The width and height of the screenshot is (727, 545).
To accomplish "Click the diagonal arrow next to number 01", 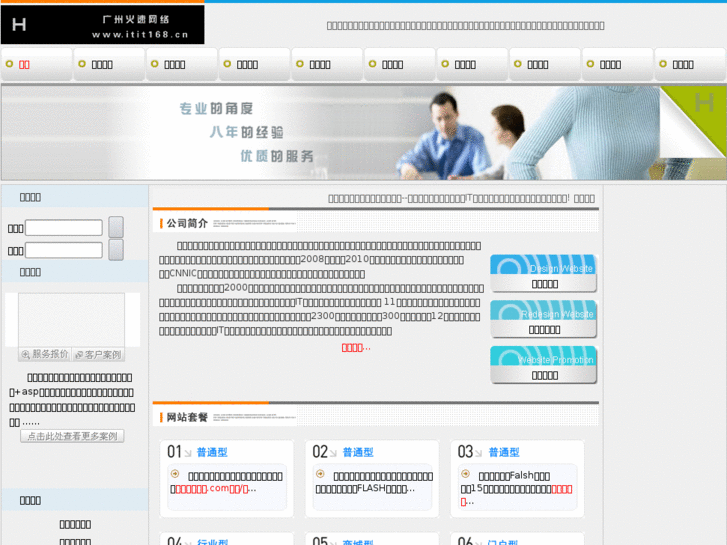I will pos(188,453).
